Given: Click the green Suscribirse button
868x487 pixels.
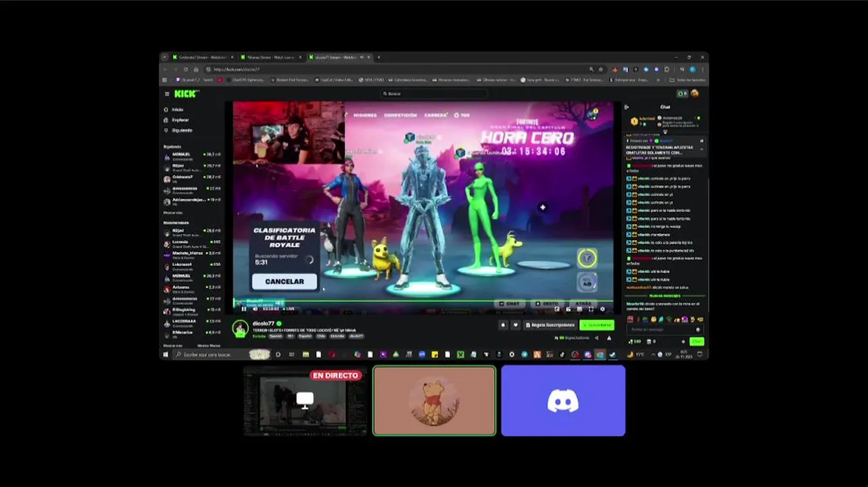Looking at the screenshot, I should pos(597,325).
